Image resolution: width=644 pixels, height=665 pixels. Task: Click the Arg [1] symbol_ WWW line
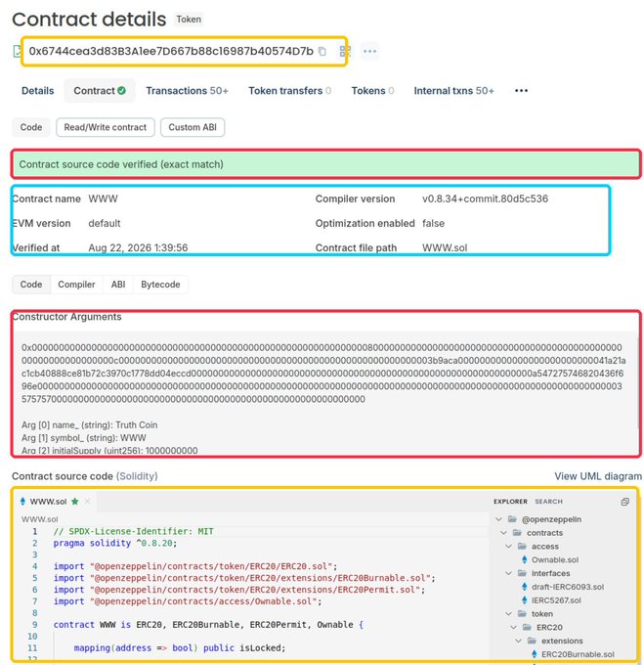[83, 438]
